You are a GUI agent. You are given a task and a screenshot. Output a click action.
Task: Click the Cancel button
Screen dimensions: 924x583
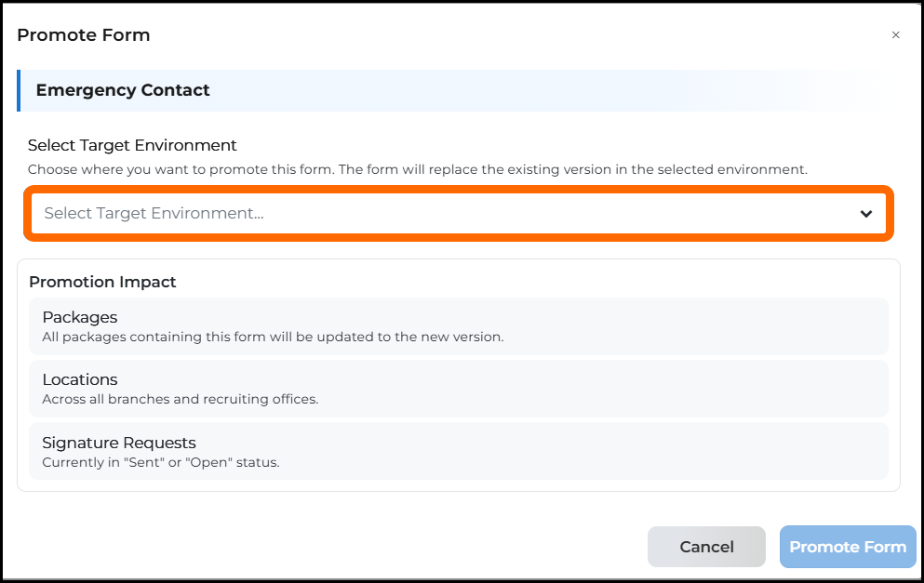706,547
